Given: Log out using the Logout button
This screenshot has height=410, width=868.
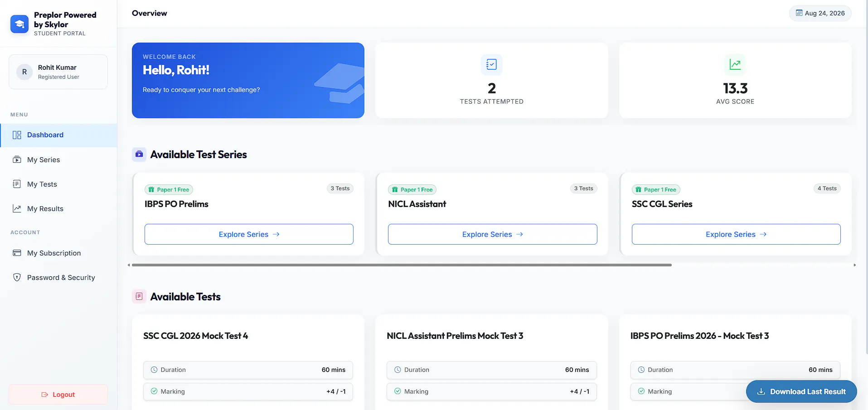Looking at the screenshot, I should 58,395.
